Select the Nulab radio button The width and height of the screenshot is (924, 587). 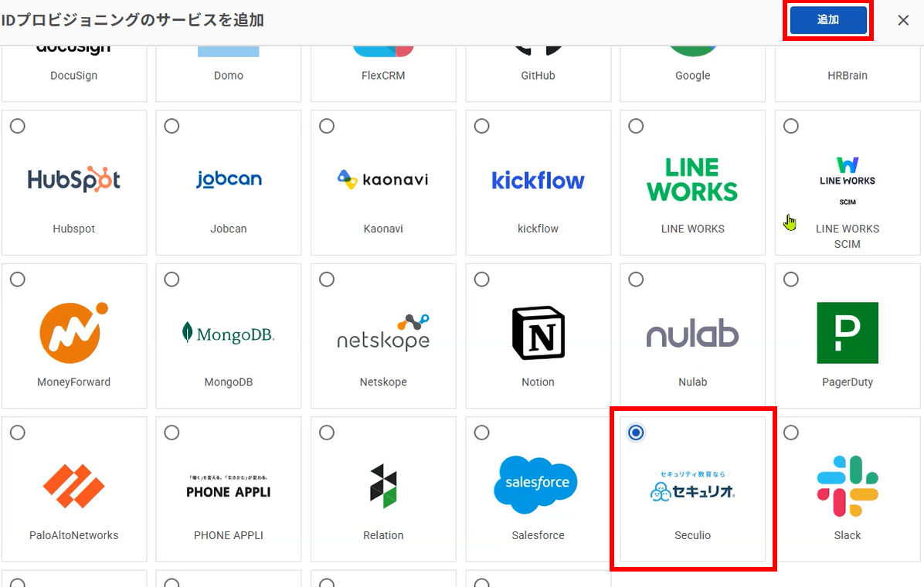pyautogui.click(x=637, y=280)
